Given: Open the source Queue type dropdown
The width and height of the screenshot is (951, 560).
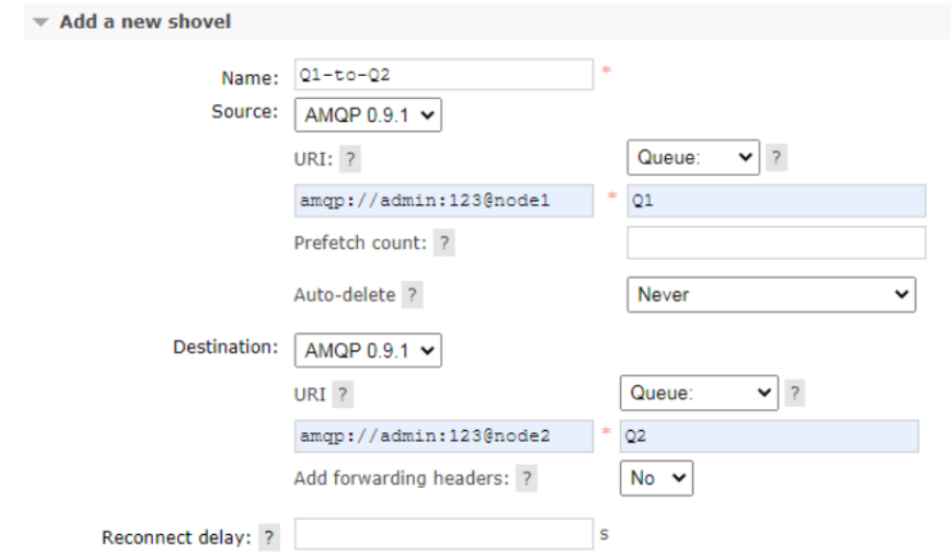Looking at the screenshot, I should click(x=692, y=158).
